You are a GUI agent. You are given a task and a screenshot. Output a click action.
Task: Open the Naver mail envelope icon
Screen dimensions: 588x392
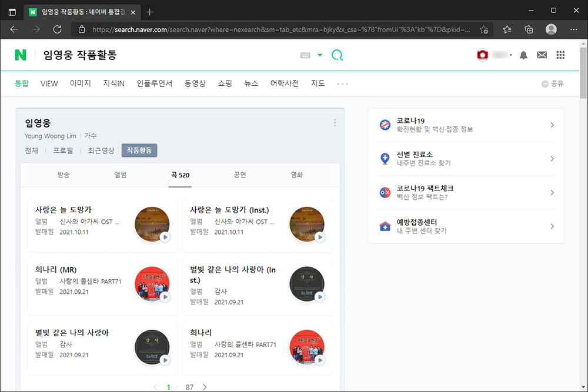[x=542, y=55]
